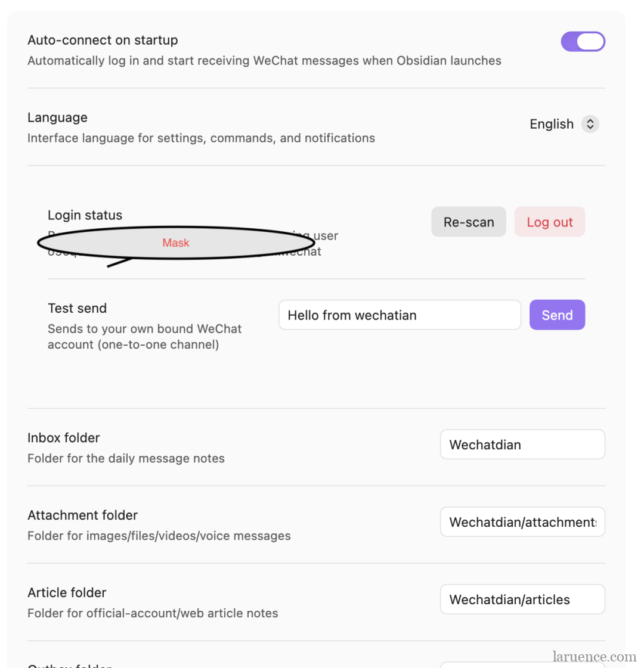
Task: Click the Article folder setting title
Action: (x=67, y=592)
